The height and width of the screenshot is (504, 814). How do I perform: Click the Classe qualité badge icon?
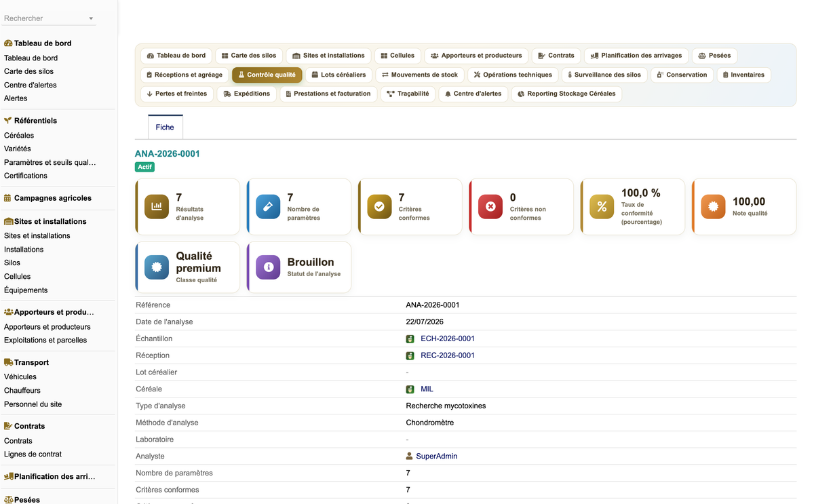[x=157, y=267]
